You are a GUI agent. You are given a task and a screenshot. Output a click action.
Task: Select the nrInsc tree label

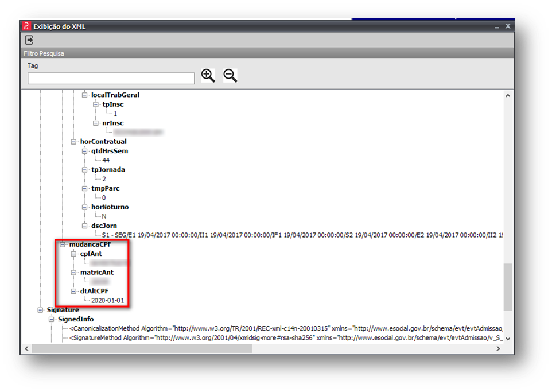(112, 123)
